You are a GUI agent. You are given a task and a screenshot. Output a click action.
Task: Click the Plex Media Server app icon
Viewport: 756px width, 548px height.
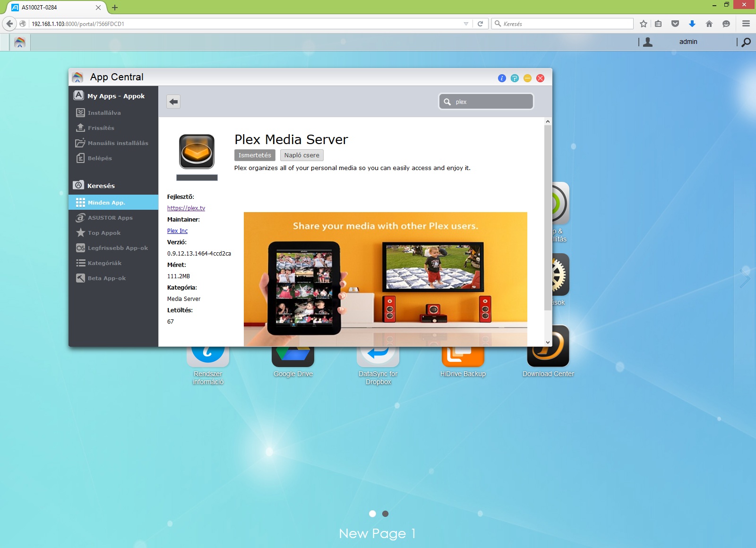coord(197,151)
